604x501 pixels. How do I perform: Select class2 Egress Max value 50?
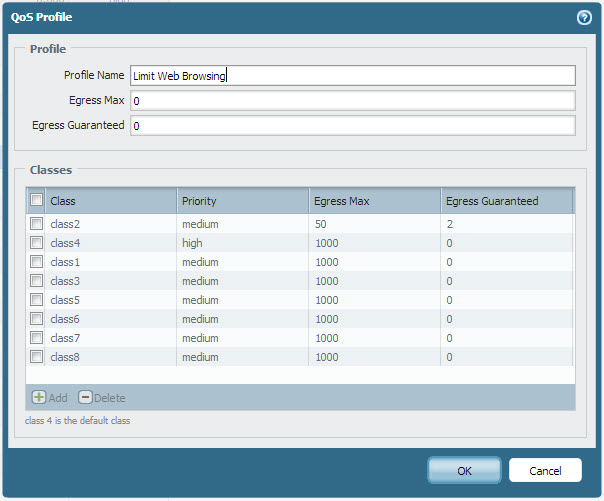pos(373,224)
